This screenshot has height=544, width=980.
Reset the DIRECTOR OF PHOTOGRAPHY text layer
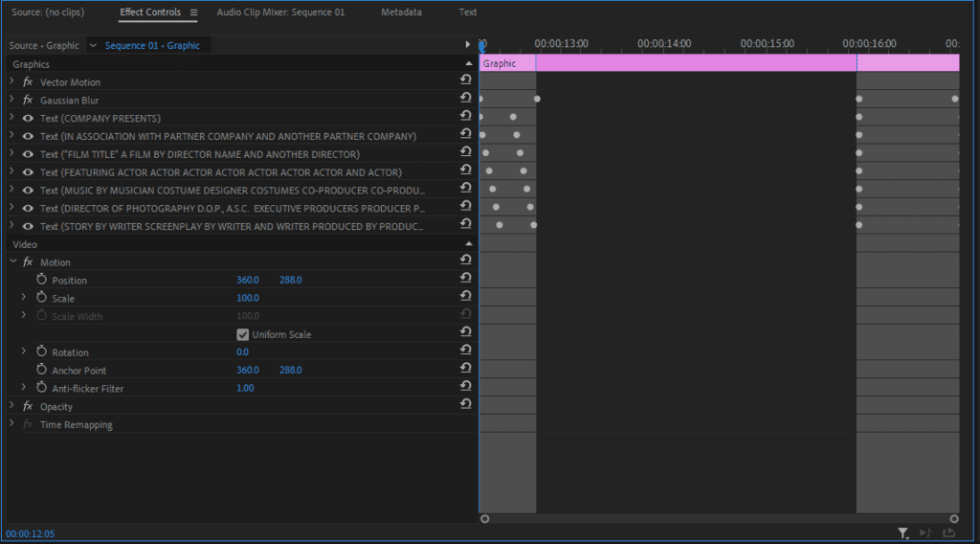coord(466,206)
